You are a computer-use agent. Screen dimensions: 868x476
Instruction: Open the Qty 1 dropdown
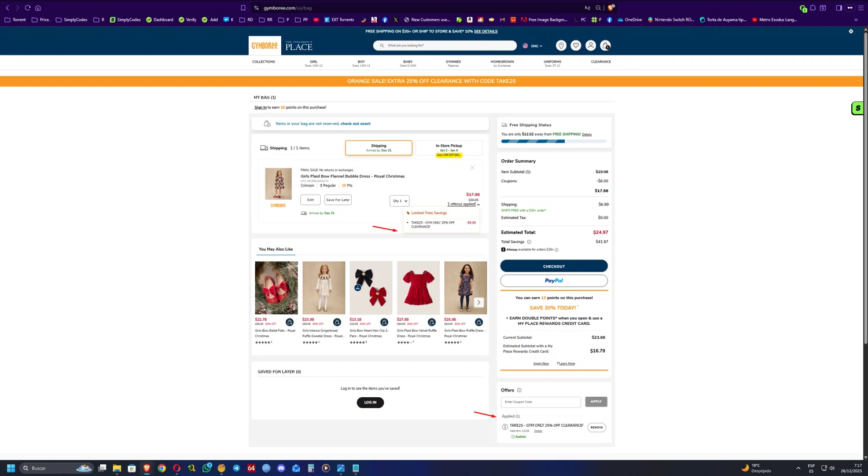coord(399,201)
